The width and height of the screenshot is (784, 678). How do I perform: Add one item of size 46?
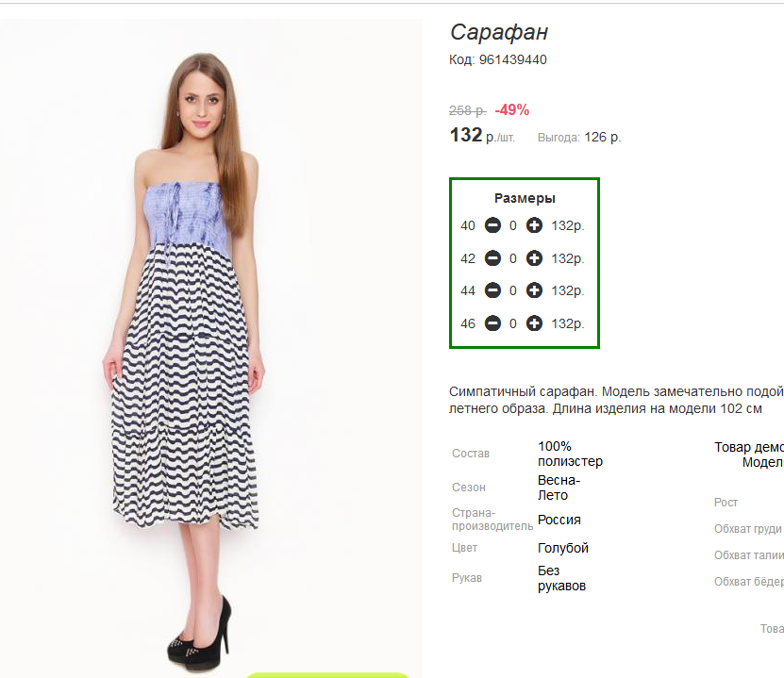point(534,323)
